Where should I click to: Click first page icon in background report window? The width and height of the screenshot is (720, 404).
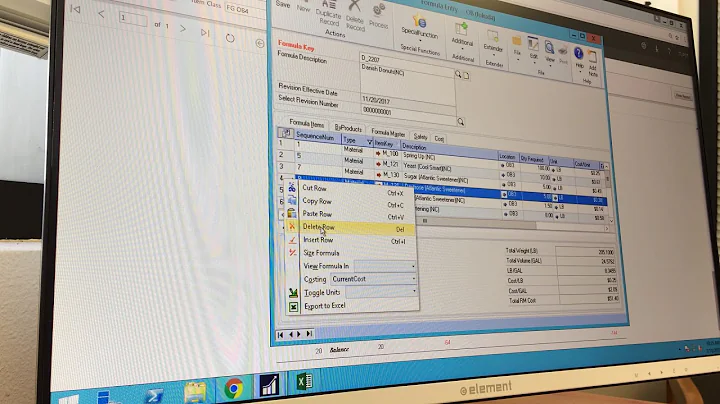pos(76,9)
